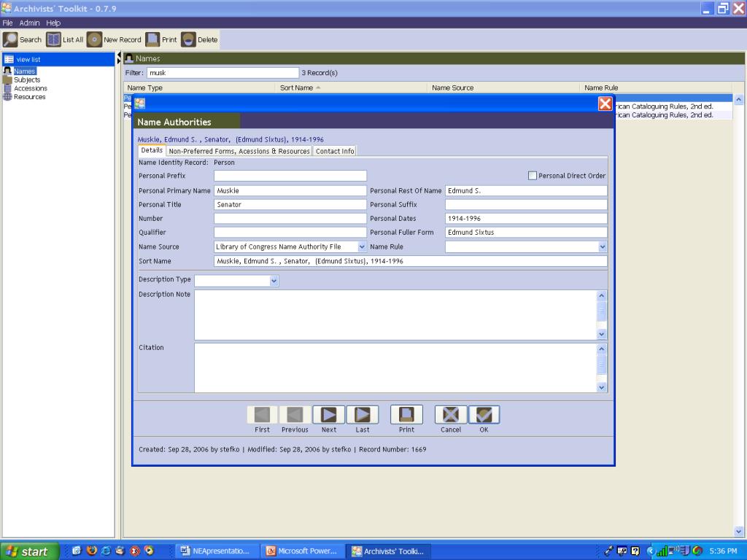Sort by the Sort Name column header
Viewport: 747px width, 560px height.
point(350,87)
